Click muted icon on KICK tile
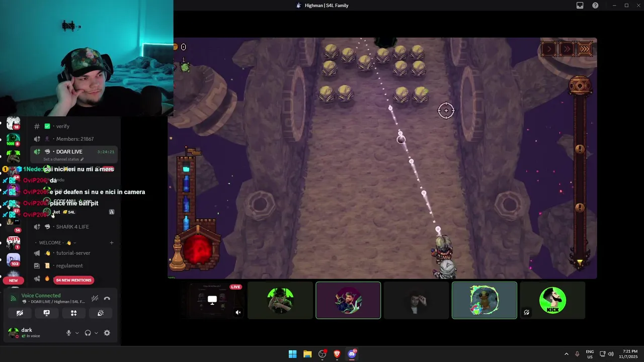Screen dimensions: 644x362 point(526,312)
